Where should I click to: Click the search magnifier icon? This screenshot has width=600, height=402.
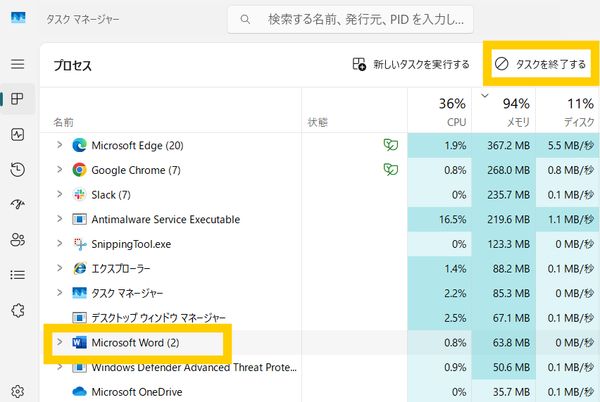click(x=245, y=19)
